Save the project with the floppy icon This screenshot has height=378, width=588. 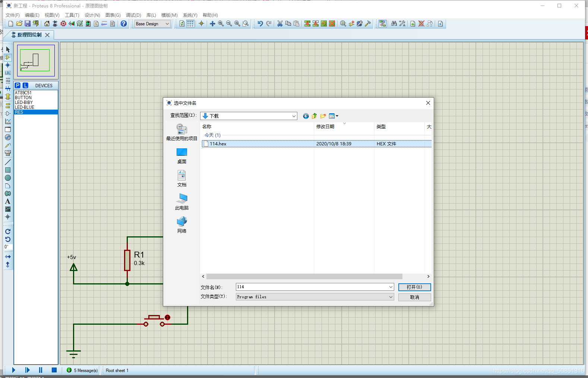pos(27,23)
